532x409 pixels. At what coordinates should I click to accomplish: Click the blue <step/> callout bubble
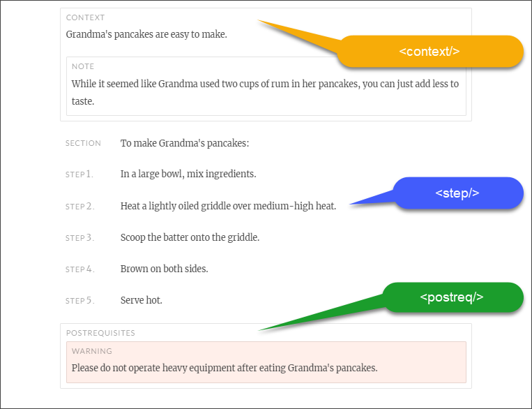tap(457, 193)
